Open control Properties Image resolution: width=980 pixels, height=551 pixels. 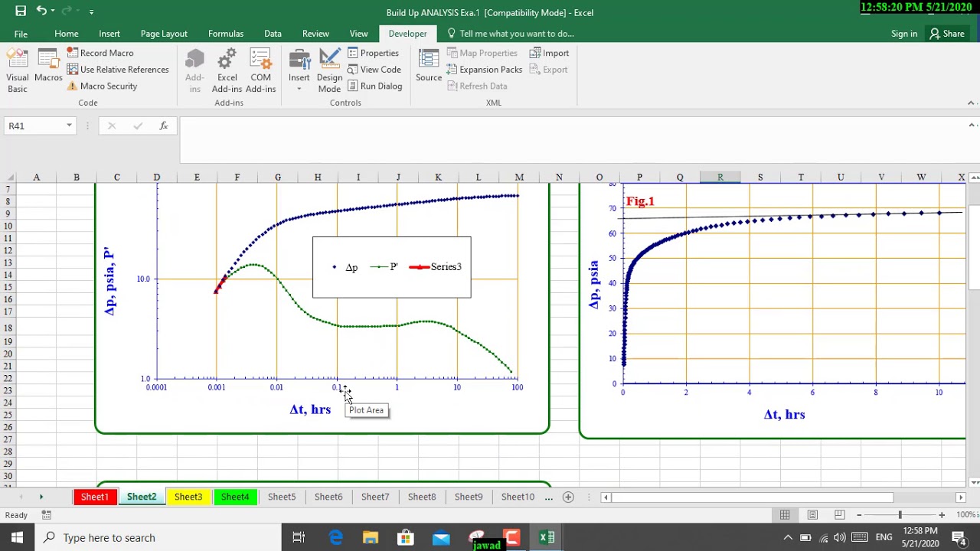coord(374,53)
